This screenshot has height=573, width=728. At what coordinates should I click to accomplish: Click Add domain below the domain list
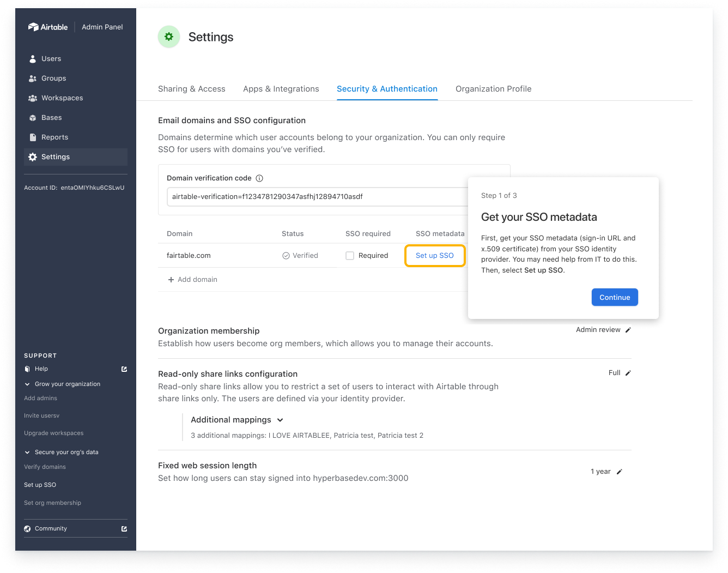pos(192,279)
